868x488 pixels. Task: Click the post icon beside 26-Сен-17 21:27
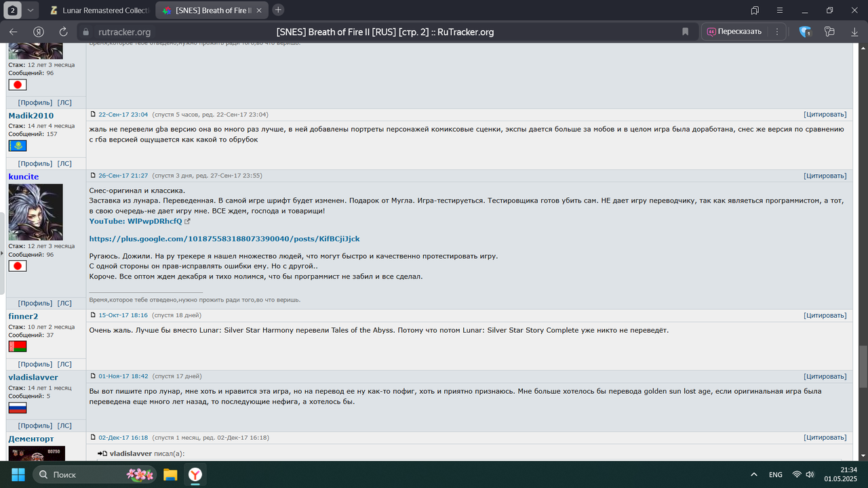point(94,176)
